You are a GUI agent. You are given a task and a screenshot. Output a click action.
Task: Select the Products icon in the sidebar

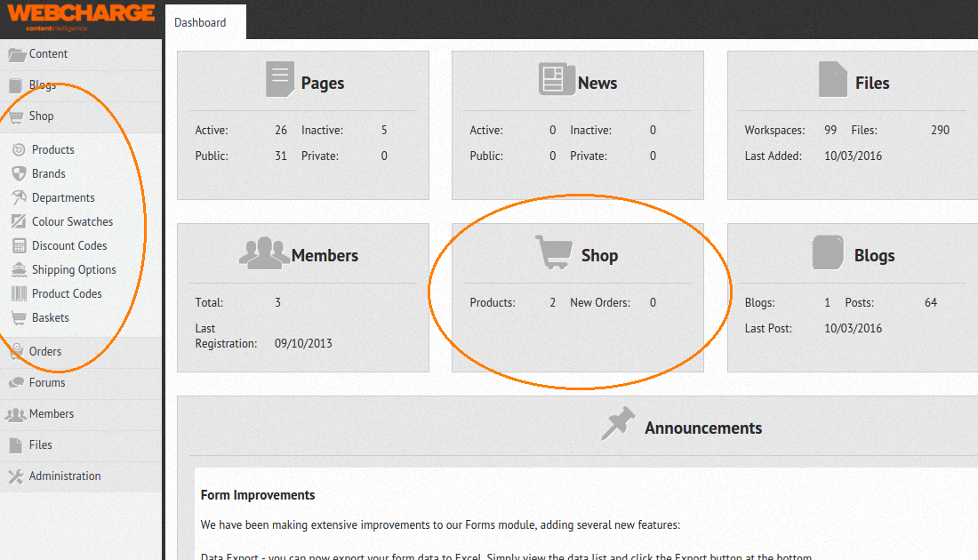[x=20, y=149]
